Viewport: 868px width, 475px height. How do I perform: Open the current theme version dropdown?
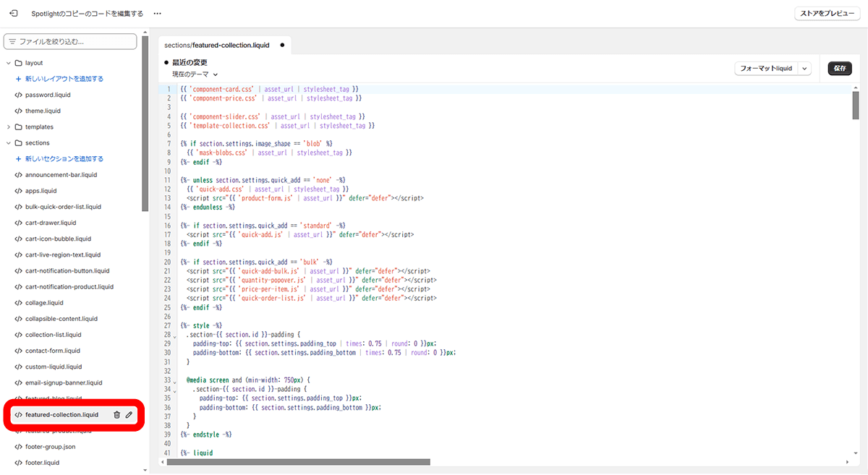click(x=195, y=74)
